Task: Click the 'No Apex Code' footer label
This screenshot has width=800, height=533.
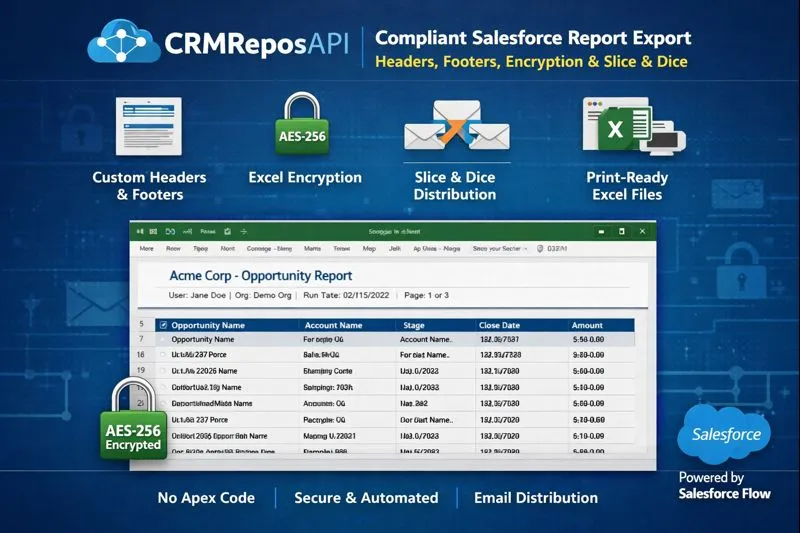Action: click(206, 498)
